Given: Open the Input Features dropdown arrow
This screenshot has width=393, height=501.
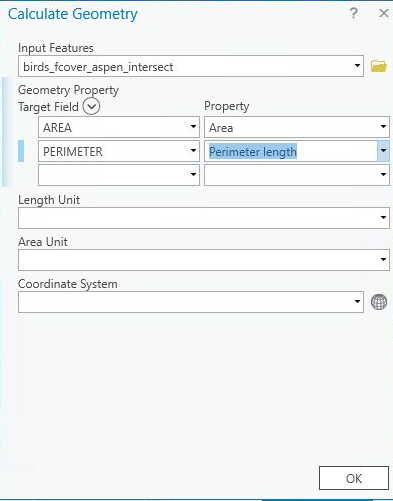Looking at the screenshot, I should tap(357, 65).
